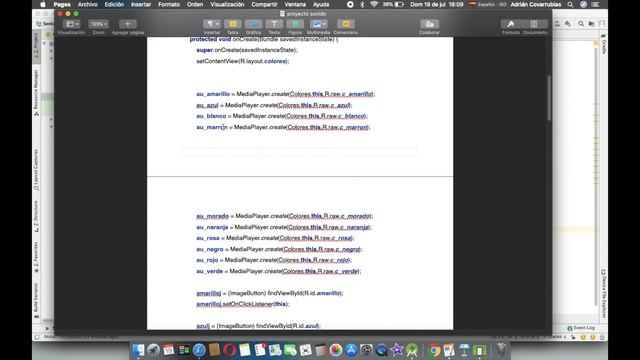The image size is (640, 360).
Task: Click the au_marrón code line
Action: [283, 127]
